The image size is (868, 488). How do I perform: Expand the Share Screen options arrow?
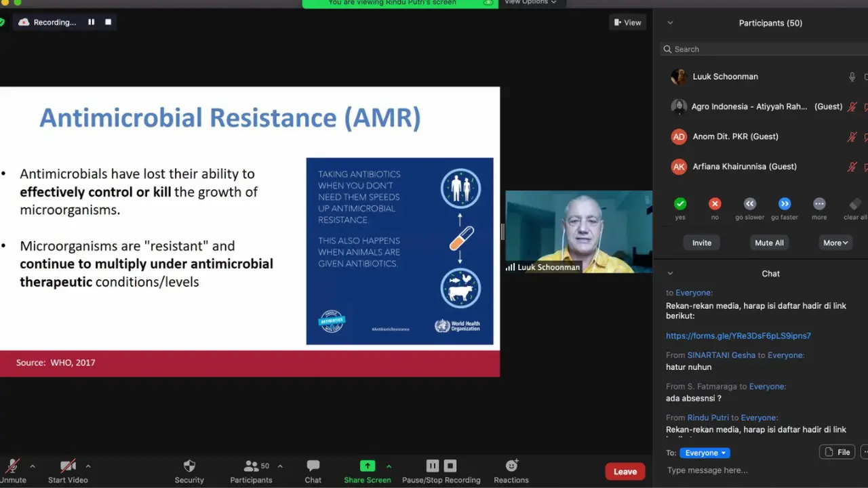point(389,466)
